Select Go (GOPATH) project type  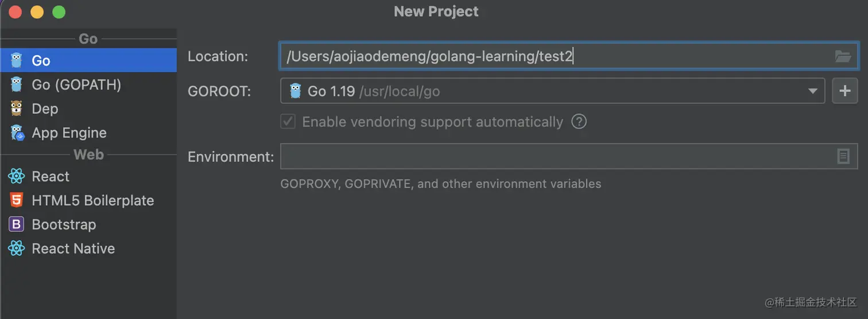pos(76,84)
